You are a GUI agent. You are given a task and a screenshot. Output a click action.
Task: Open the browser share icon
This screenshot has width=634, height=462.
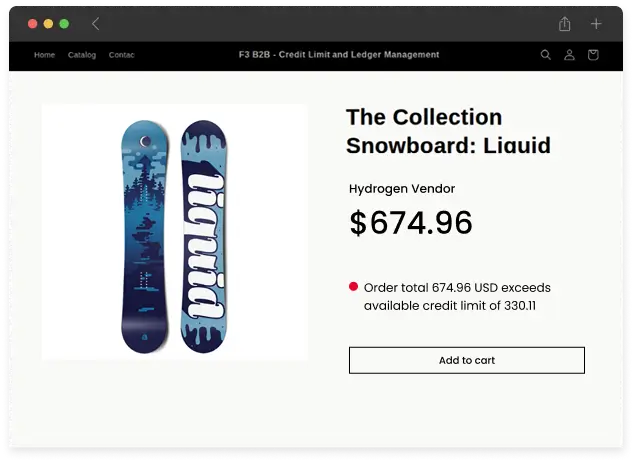pyautogui.click(x=565, y=24)
